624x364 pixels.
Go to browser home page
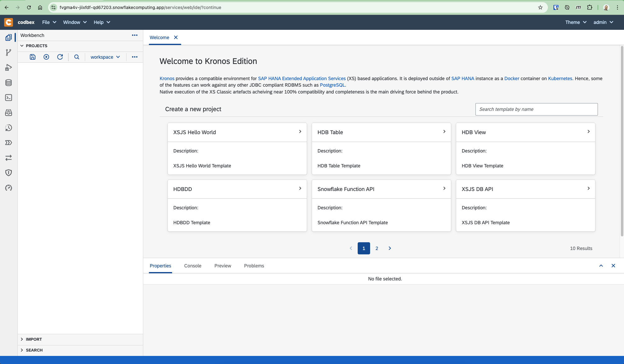coord(40,7)
